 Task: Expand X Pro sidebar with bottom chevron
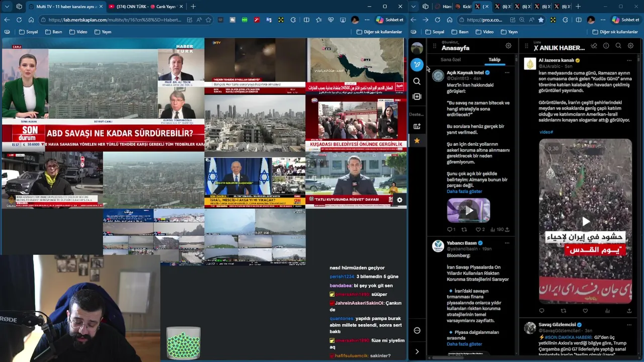click(417, 351)
